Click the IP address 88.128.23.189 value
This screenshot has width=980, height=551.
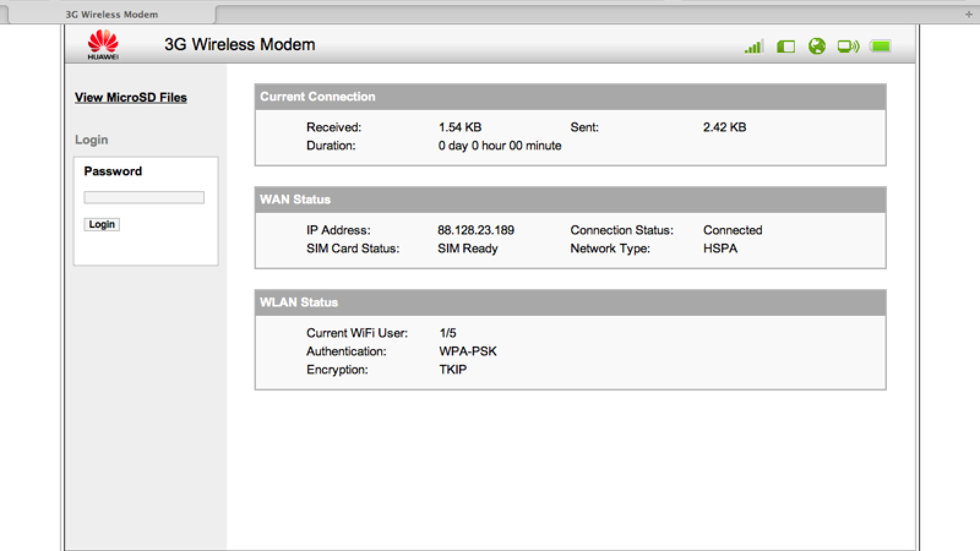tap(475, 230)
